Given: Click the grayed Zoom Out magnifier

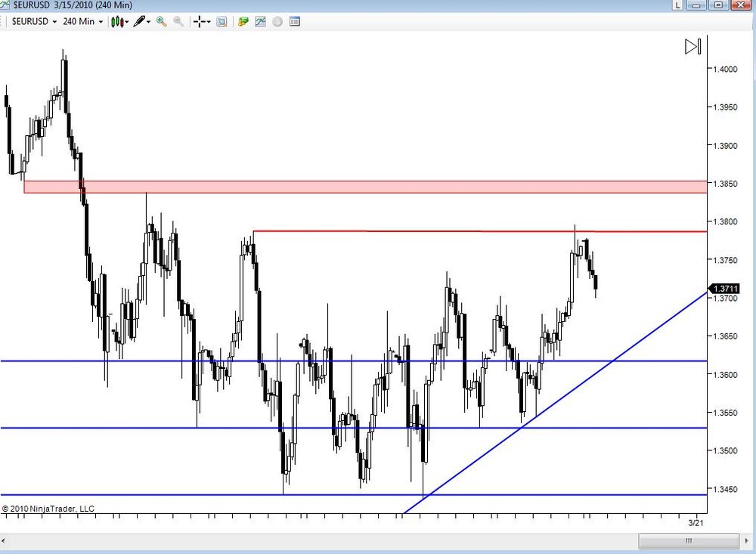Looking at the screenshot, I should click(x=178, y=21).
